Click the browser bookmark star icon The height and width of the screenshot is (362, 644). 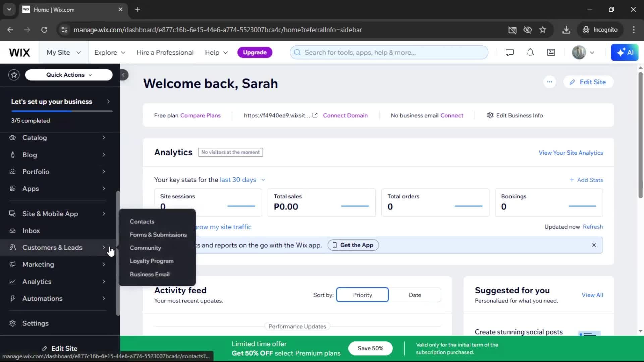543,30
